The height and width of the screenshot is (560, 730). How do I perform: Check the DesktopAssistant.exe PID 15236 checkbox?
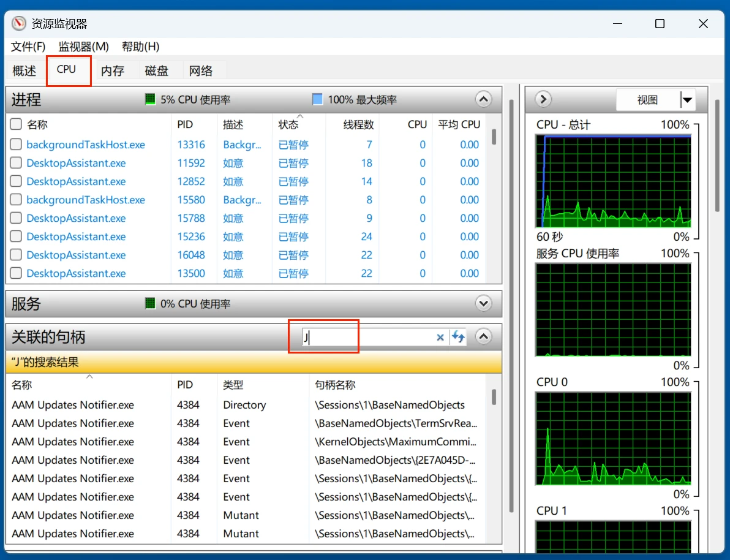(16, 236)
